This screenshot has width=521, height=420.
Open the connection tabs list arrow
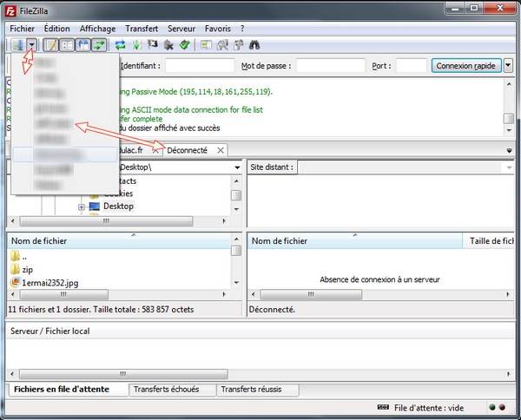509,151
